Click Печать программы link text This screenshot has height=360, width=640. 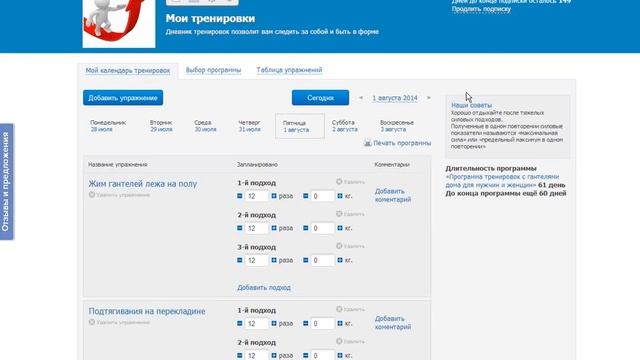(x=402, y=143)
